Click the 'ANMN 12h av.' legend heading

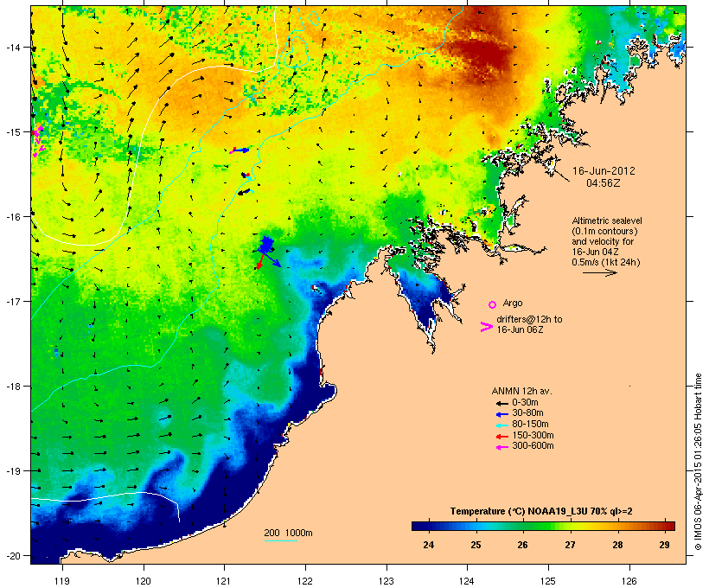tap(521, 391)
